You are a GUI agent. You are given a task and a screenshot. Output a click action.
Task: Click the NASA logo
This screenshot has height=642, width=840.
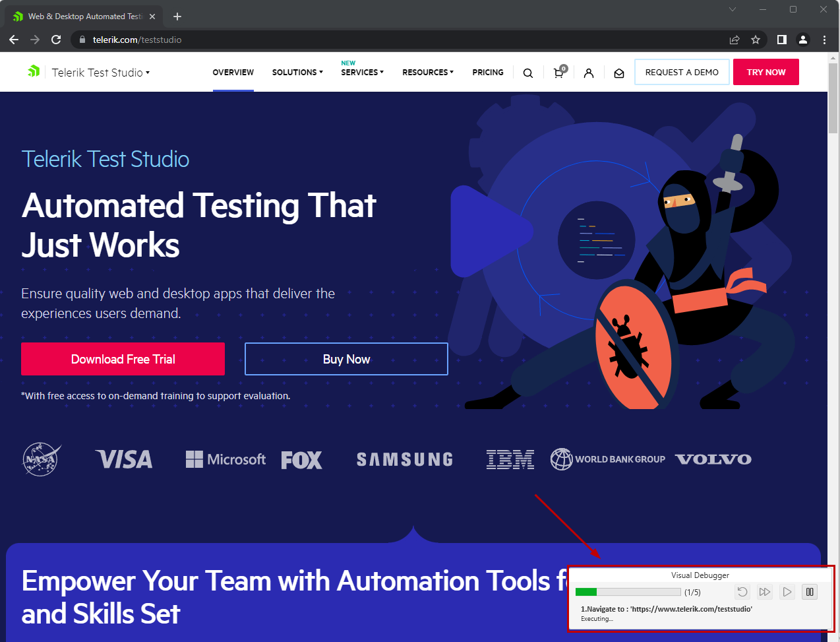click(x=42, y=459)
